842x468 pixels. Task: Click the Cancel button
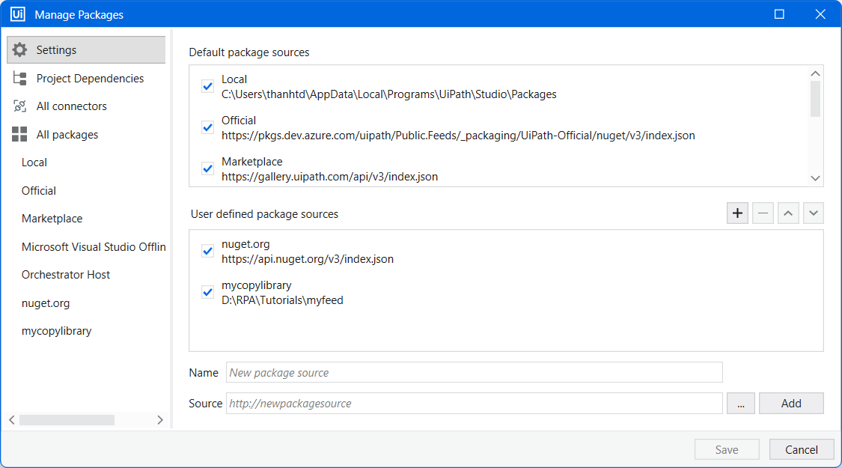coord(801,450)
